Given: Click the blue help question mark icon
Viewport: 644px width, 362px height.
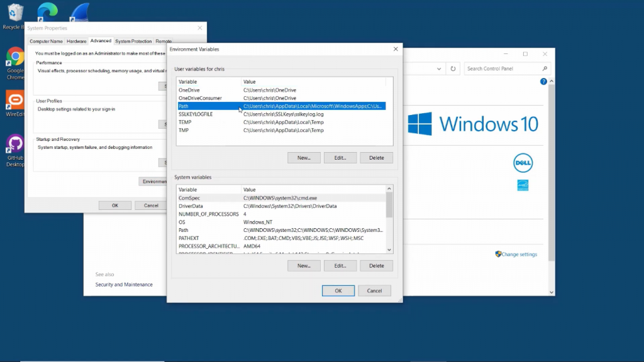Looking at the screenshot, I should [x=543, y=82].
